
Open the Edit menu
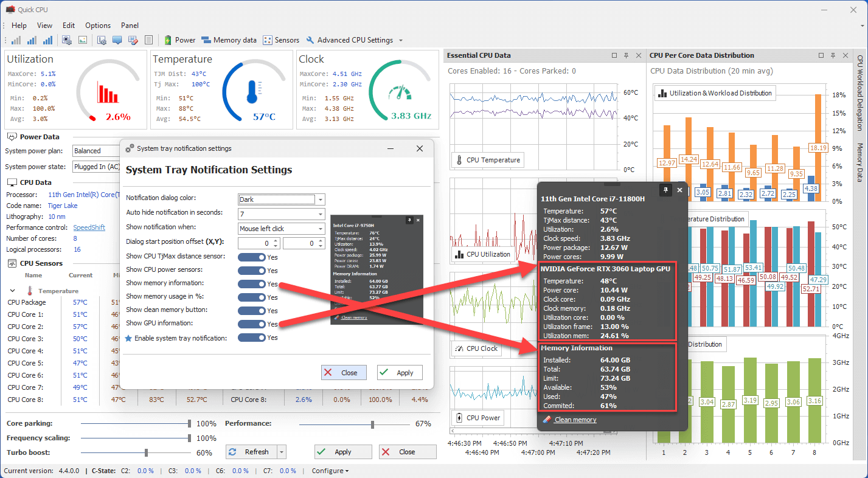pyautogui.click(x=69, y=26)
